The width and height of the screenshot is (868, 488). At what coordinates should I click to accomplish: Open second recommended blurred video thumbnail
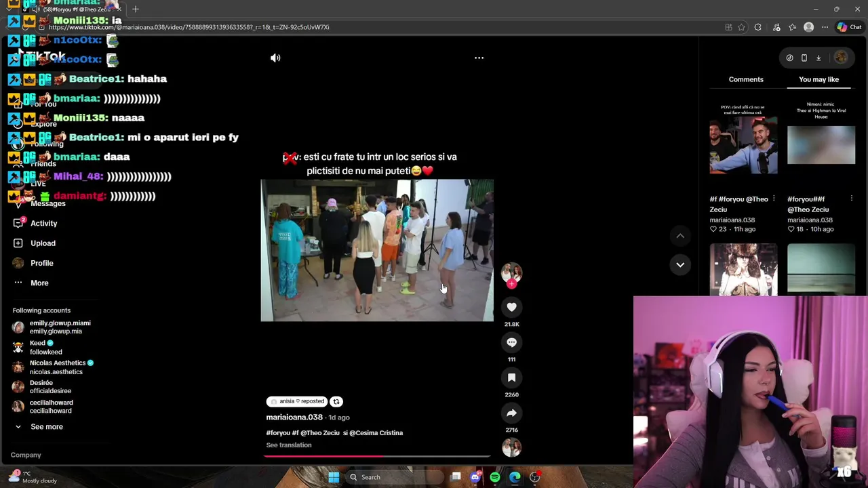[821, 146]
